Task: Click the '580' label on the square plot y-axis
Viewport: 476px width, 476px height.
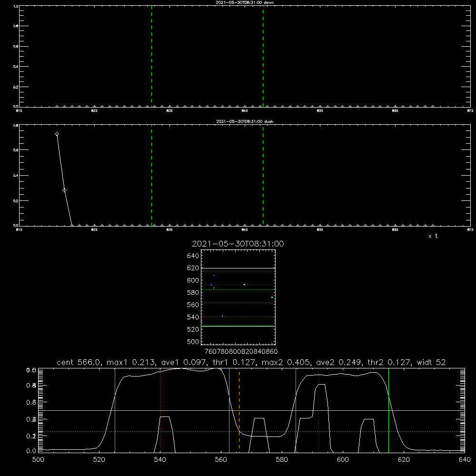Action: pyautogui.click(x=193, y=293)
